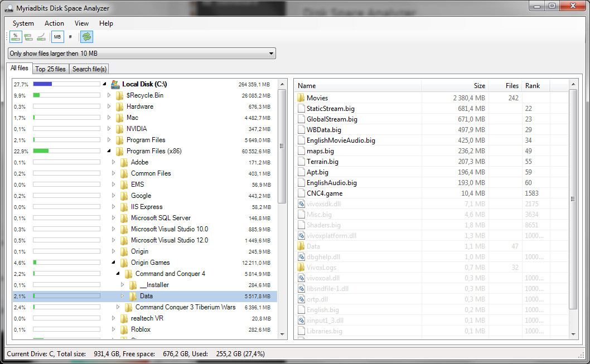Click the dbghelp.dll file icon
The height and width of the screenshot is (364, 590).
(301, 257)
